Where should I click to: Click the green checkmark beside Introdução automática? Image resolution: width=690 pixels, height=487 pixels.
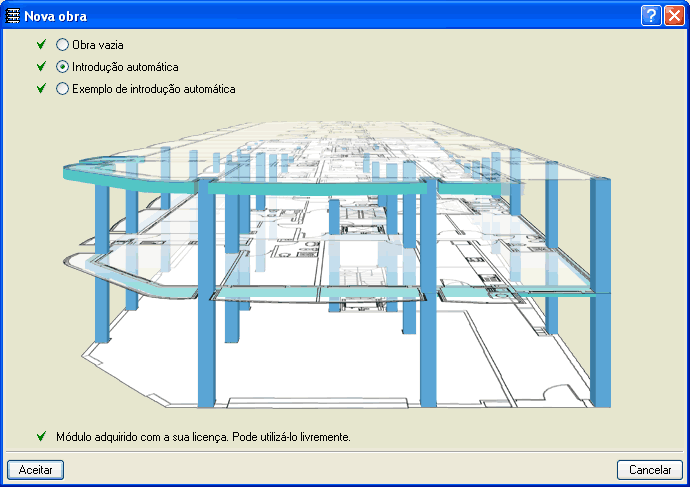click(x=41, y=66)
